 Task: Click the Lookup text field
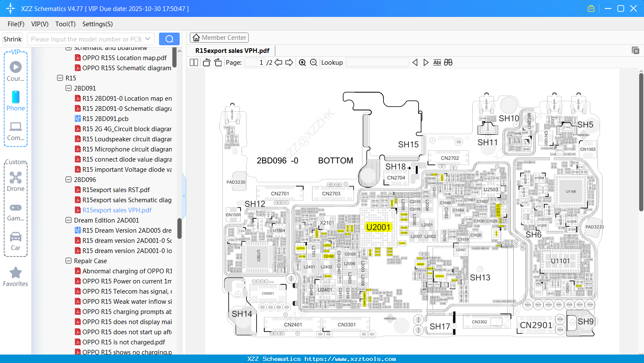(378, 63)
